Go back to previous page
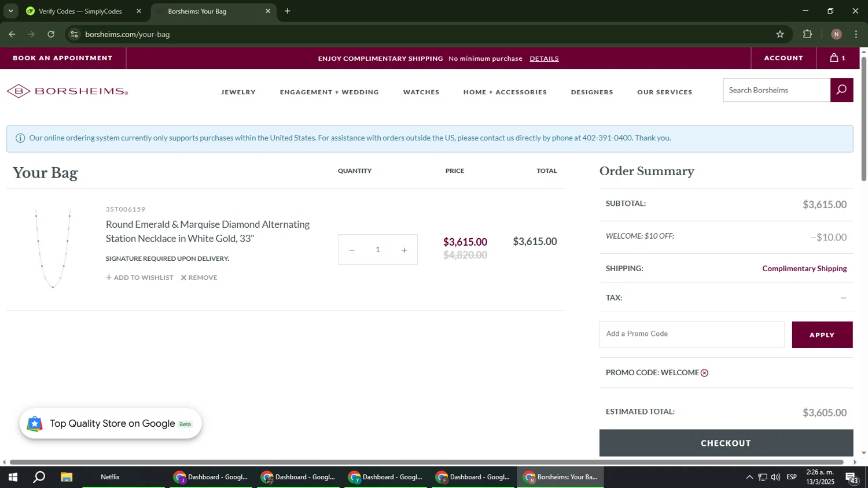 click(12, 34)
